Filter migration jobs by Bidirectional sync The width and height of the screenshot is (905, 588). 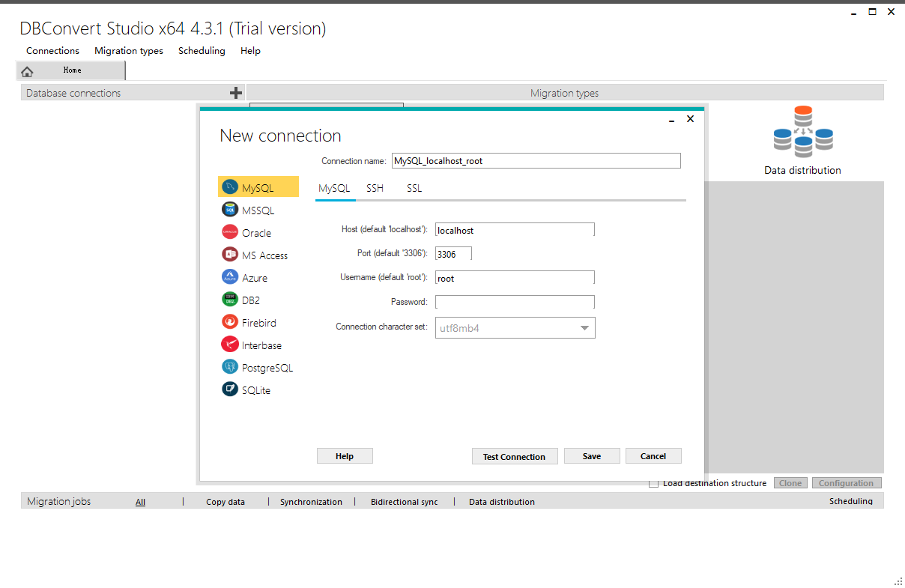coord(404,502)
